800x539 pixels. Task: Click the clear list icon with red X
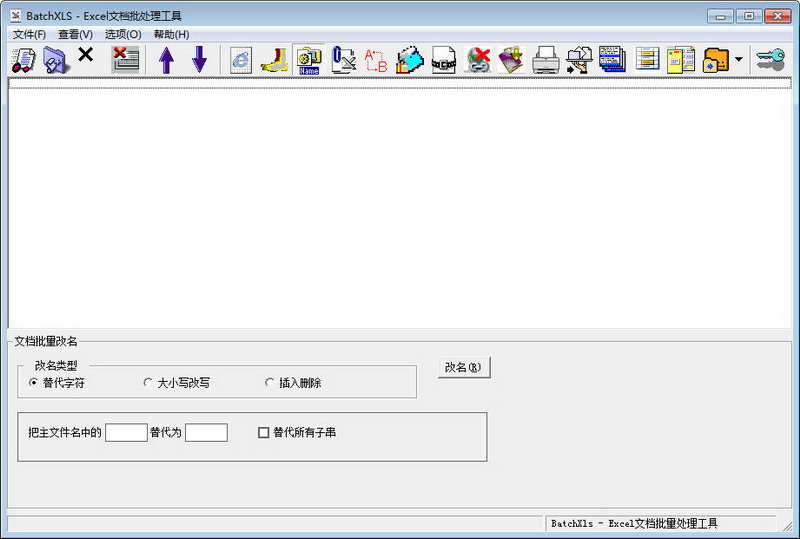coord(125,60)
